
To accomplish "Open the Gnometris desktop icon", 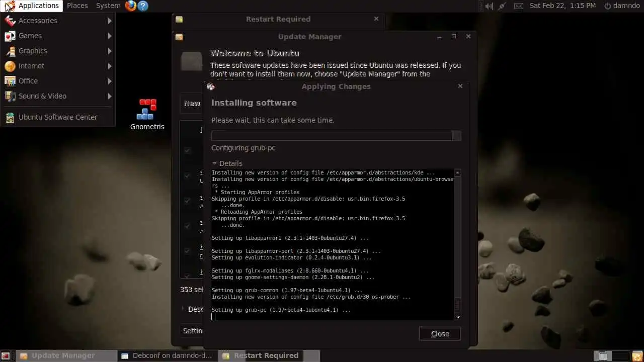I will [147, 115].
